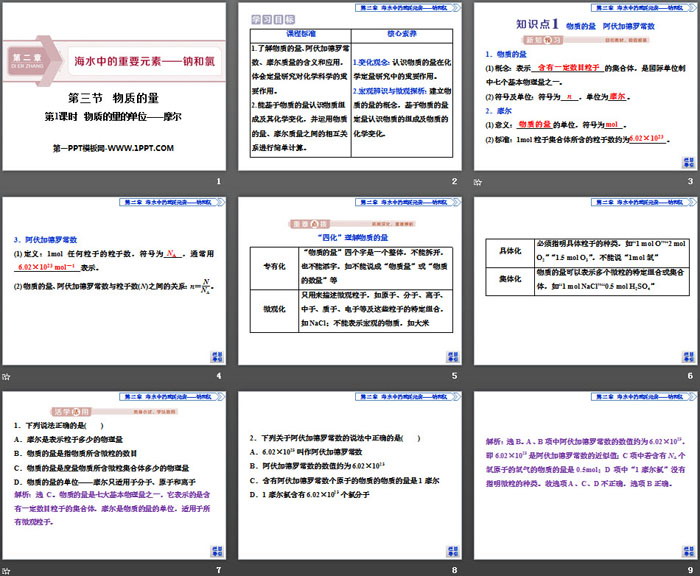Image resolution: width=700 pixels, height=576 pixels.
Task: Click 具体化 table cell on slide 6
Action: tap(510, 251)
